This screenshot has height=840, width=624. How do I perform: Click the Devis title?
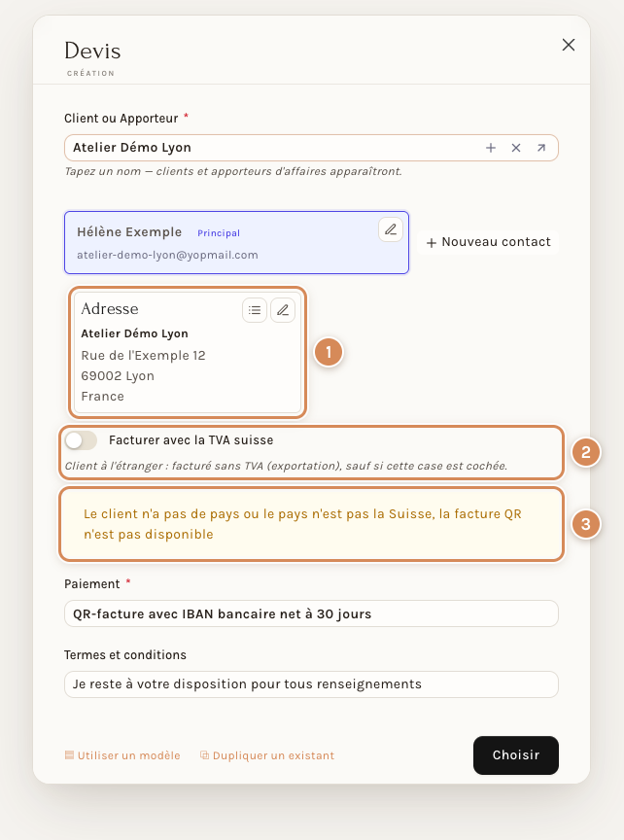click(92, 51)
